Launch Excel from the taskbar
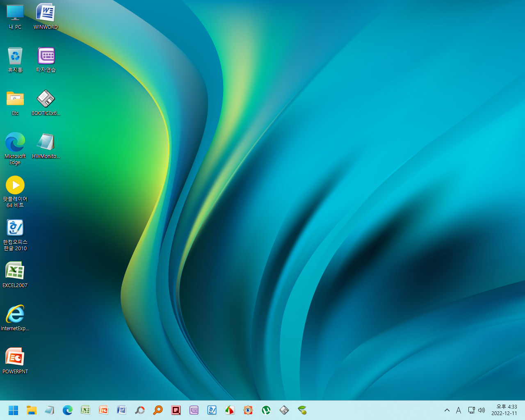This screenshot has width=525, height=420. (86, 410)
